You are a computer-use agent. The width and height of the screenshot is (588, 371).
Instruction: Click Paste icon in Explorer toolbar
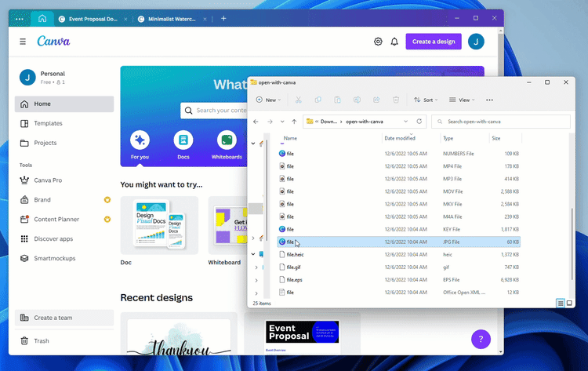(x=337, y=100)
